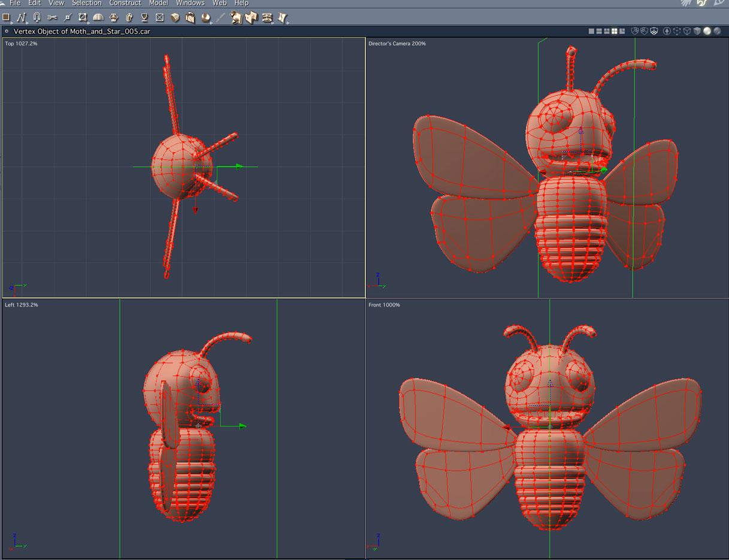Open the File menu
The image size is (729, 560).
[15, 3]
